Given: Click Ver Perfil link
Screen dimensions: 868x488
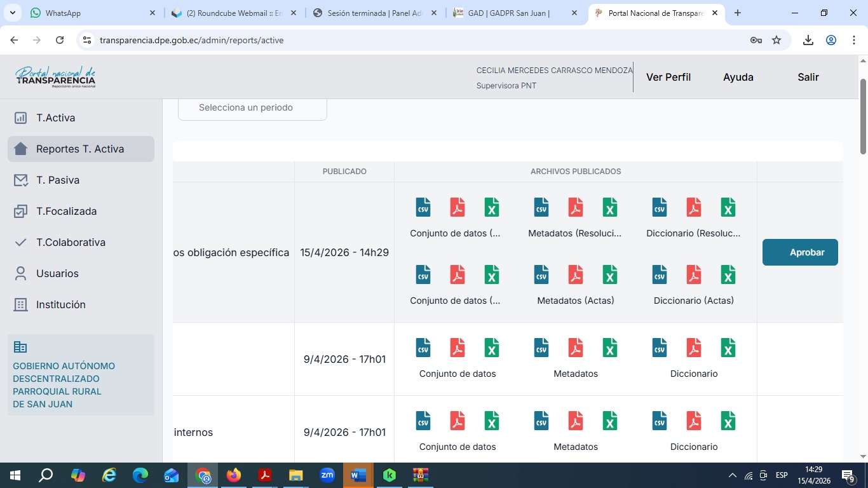Looking at the screenshot, I should (668, 78).
